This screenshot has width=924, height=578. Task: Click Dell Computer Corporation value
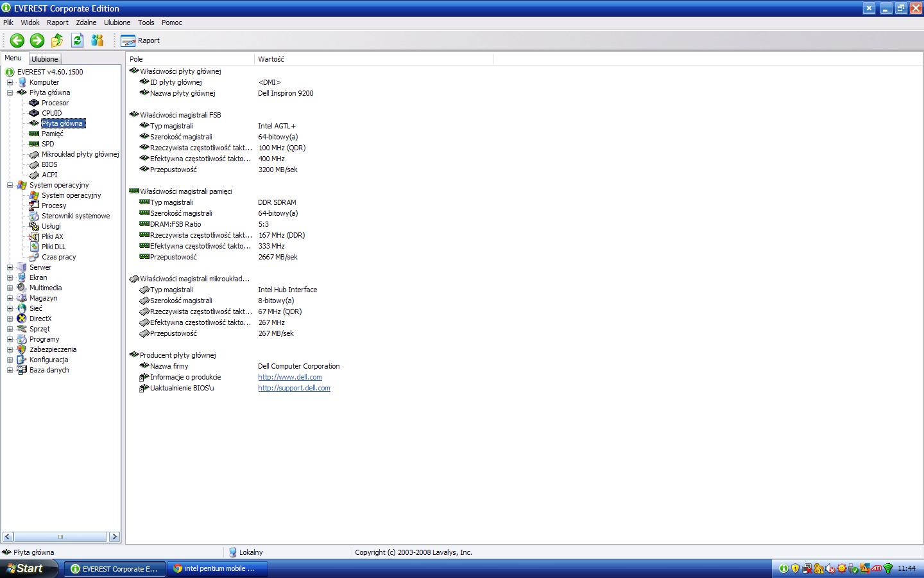(x=299, y=366)
